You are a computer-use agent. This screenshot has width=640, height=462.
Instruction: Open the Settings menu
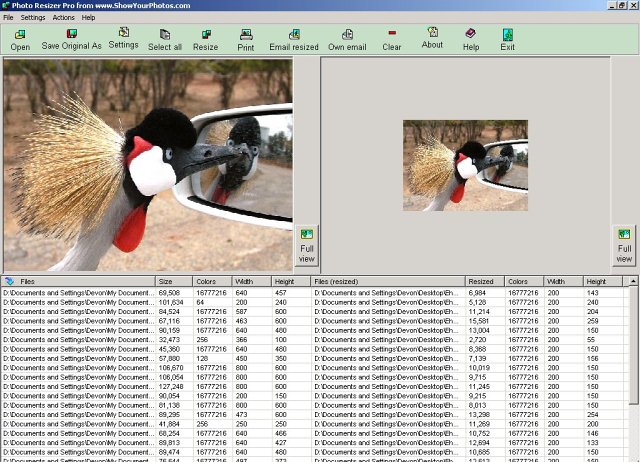click(x=33, y=18)
